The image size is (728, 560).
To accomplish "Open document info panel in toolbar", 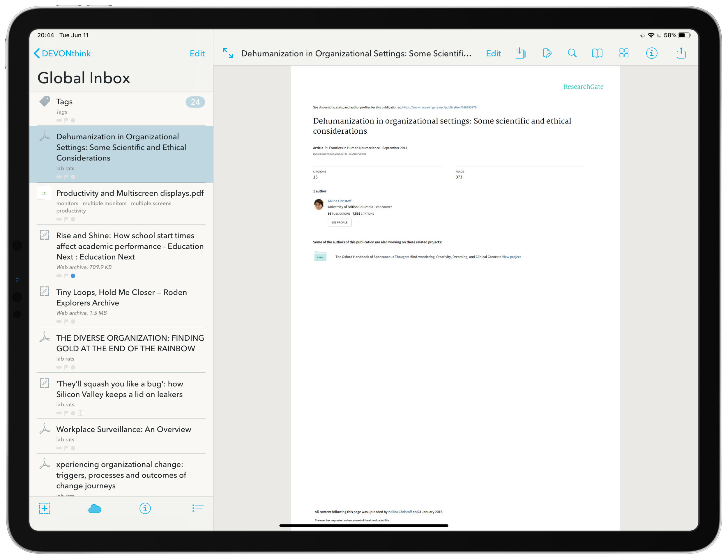I will [651, 53].
